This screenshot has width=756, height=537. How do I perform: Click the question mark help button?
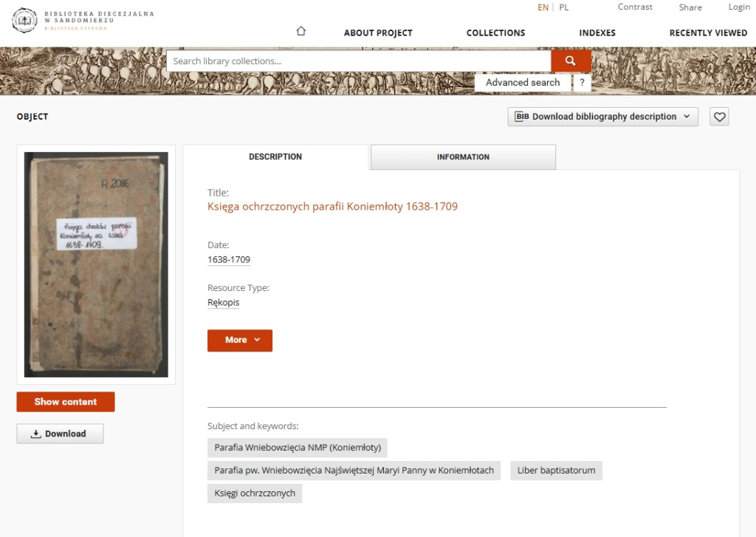(x=582, y=83)
